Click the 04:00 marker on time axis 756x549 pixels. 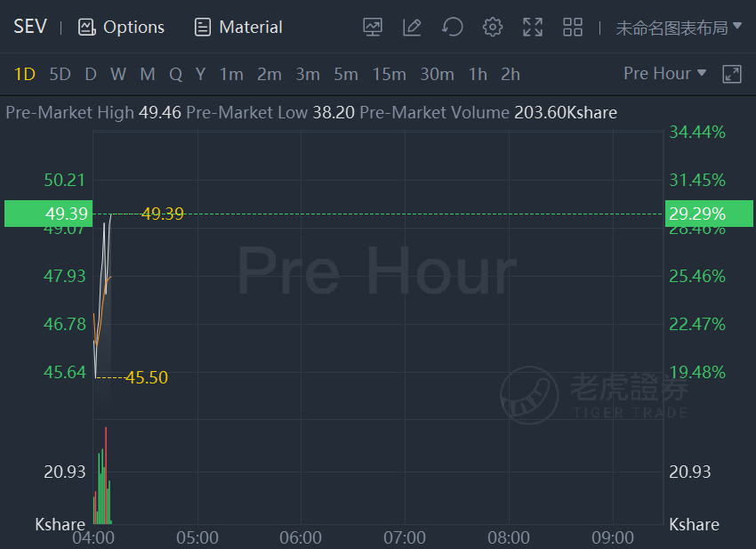click(x=92, y=537)
